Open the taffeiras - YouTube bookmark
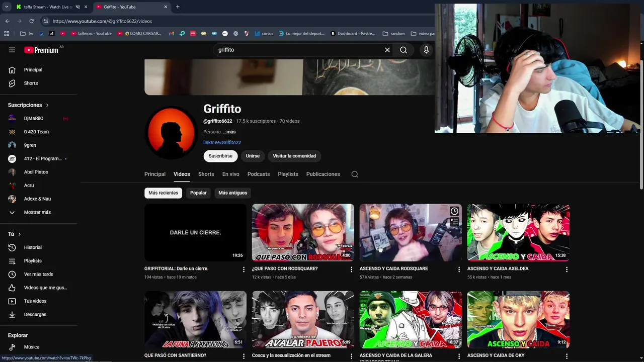644x362 pixels. (x=92, y=34)
